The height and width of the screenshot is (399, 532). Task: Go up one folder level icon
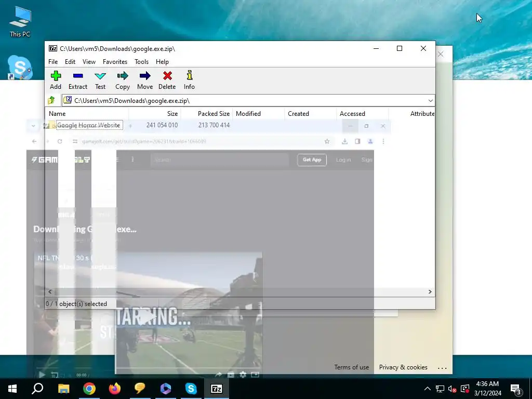51,100
